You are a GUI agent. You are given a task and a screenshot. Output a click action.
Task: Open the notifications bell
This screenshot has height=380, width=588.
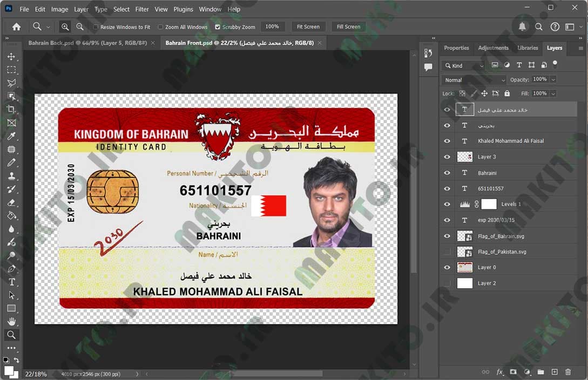[522, 26]
